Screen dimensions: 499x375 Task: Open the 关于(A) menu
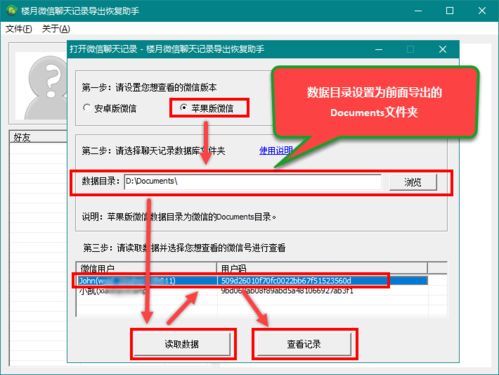pos(56,29)
